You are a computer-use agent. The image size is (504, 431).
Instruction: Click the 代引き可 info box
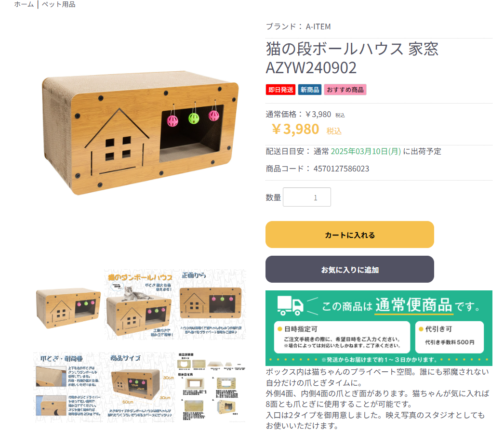pyautogui.click(x=450, y=337)
